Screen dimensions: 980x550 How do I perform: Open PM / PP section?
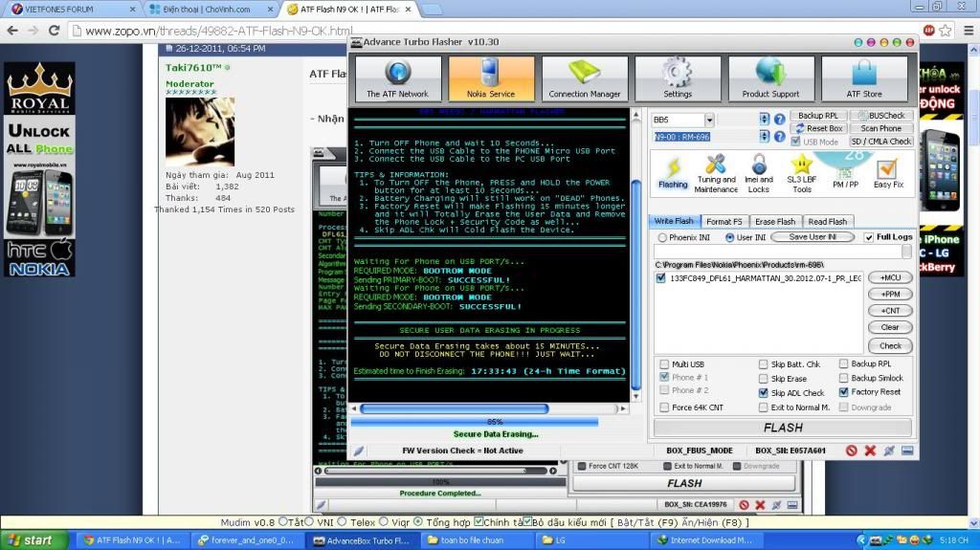point(846,174)
